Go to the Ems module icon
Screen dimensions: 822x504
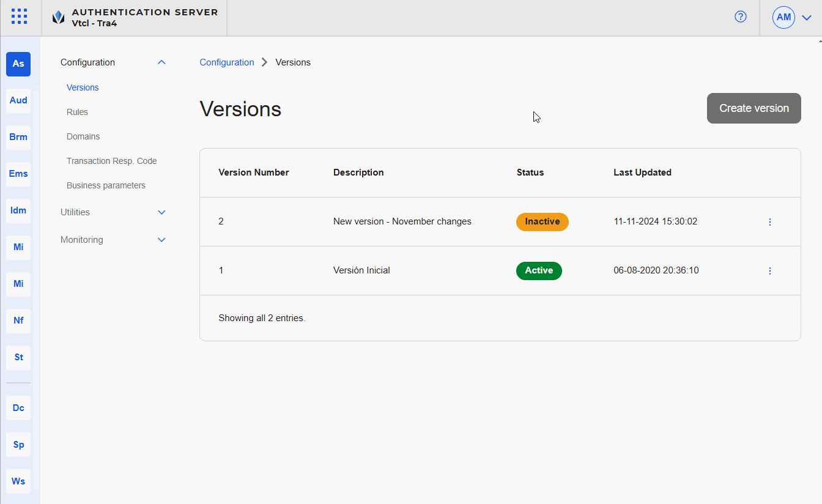(x=18, y=174)
